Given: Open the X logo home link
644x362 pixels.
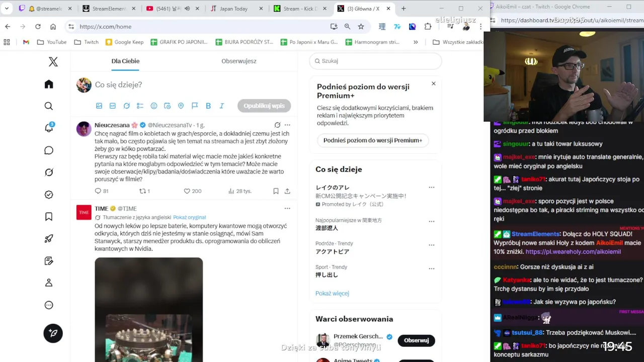Looking at the screenshot, I should pyautogui.click(x=53, y=62).
